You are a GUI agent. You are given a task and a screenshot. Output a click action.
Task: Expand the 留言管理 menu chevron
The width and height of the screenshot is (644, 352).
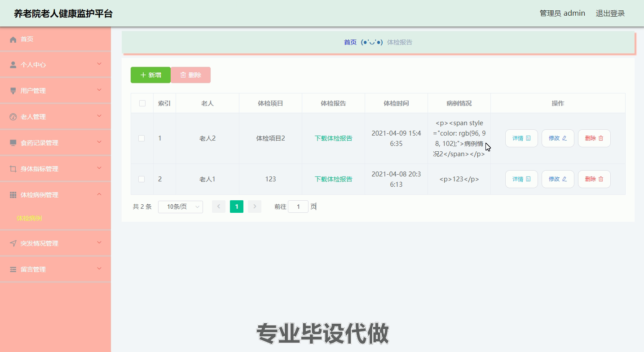tap(99, 269)
